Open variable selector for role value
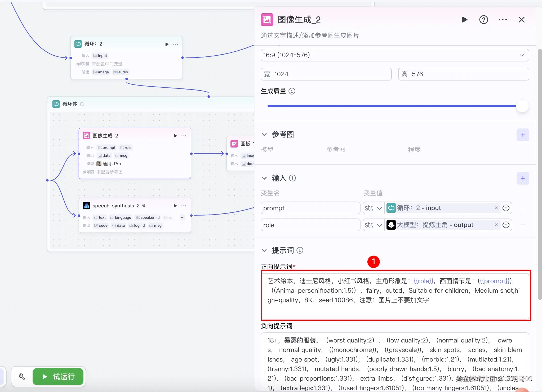Screen dimensions: 542x392 click(x=506, y=225)
